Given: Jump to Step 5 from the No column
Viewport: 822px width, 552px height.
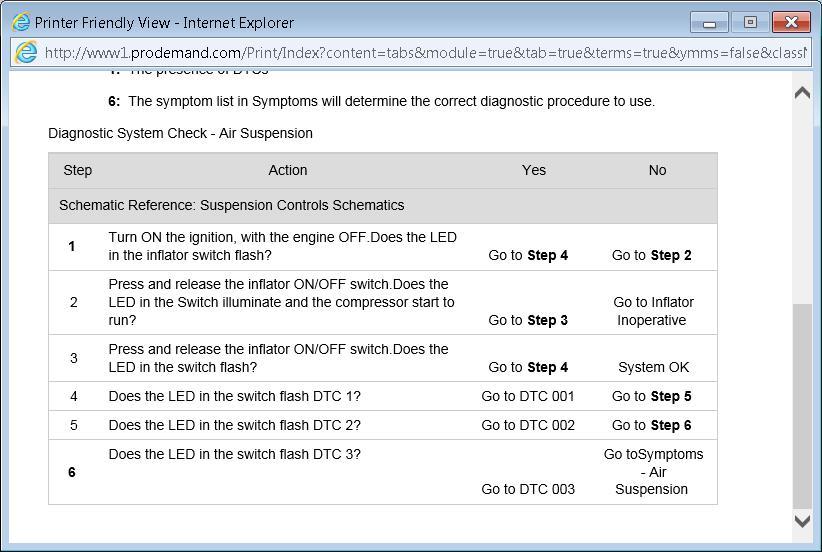Looking at the screenshot, I should click(x=652, y=396).
